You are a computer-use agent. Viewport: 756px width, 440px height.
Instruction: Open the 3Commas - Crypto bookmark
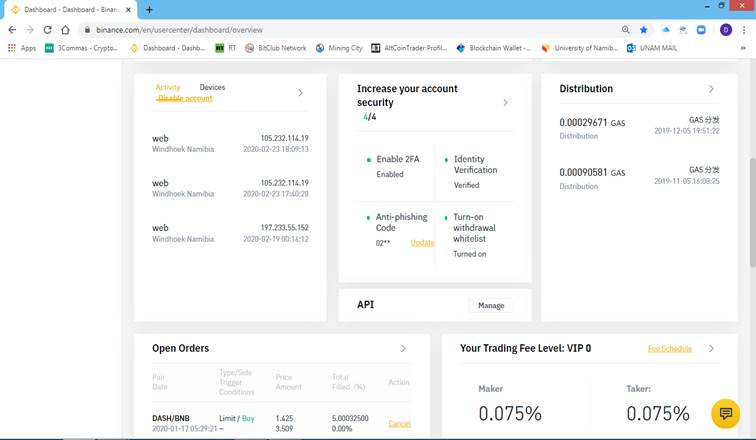[81, 48]
